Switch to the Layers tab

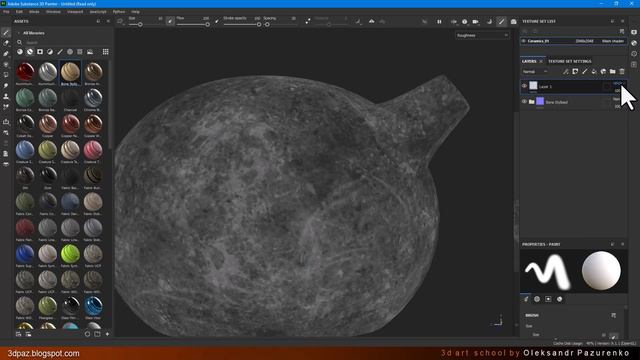(529, 61)
